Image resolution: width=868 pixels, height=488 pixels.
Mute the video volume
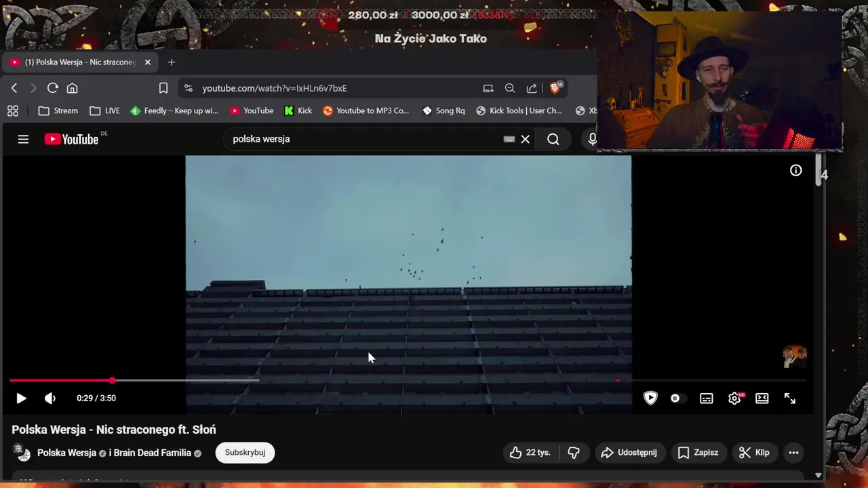click(50, 399)
